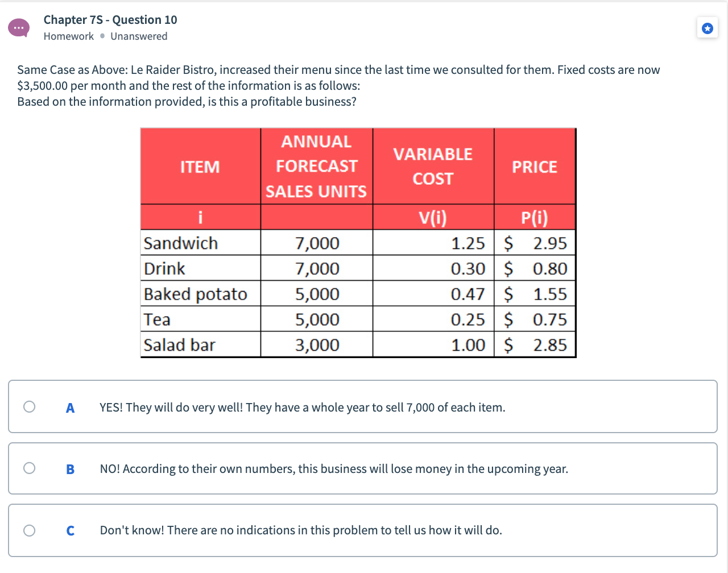Click the 5,000 sales units in Tea row
The height and width of the screenshot is (573, 728).
[317, 319]
